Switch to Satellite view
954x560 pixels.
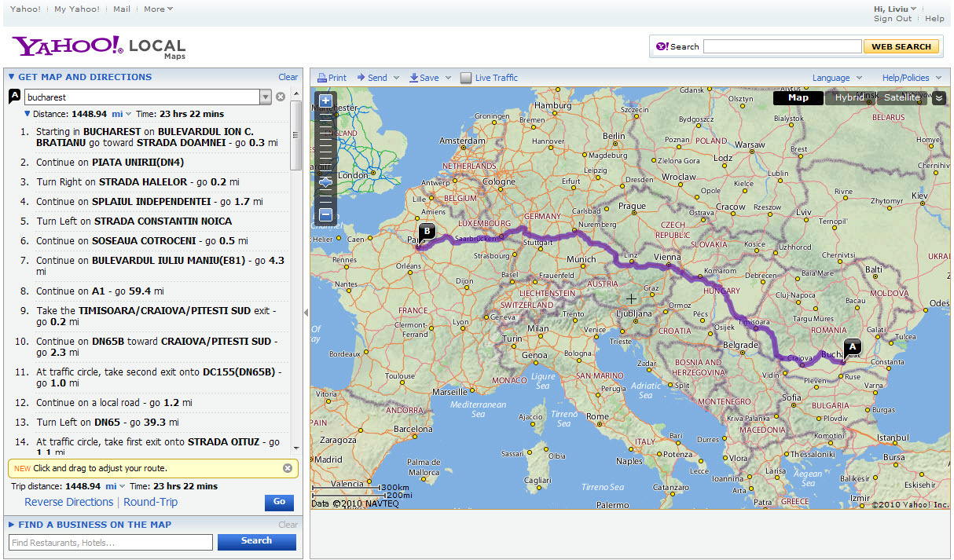[x=902, y=98]
